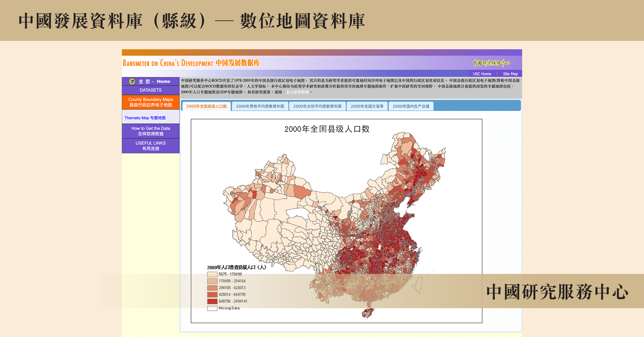
Task: Click the 5675 - 170498 legend swatch
Action: coord(212,274)
